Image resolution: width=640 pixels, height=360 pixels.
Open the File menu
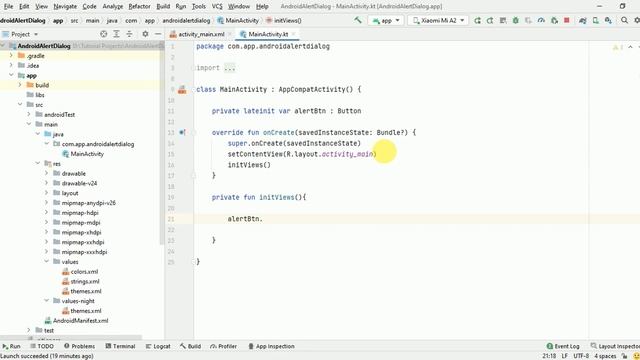pos(8,7)
